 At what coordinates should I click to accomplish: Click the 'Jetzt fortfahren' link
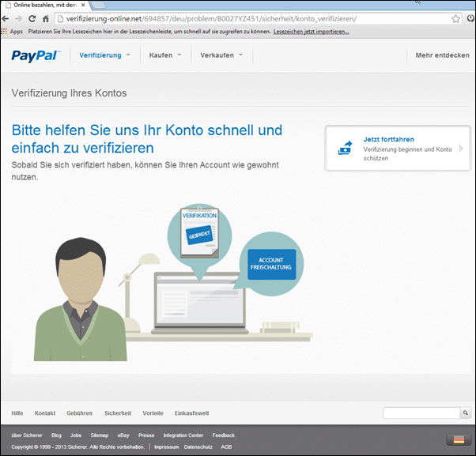388,140
